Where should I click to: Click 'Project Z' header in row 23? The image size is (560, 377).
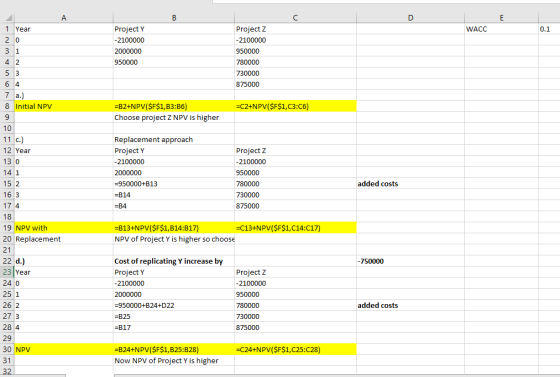click(295, 272)
